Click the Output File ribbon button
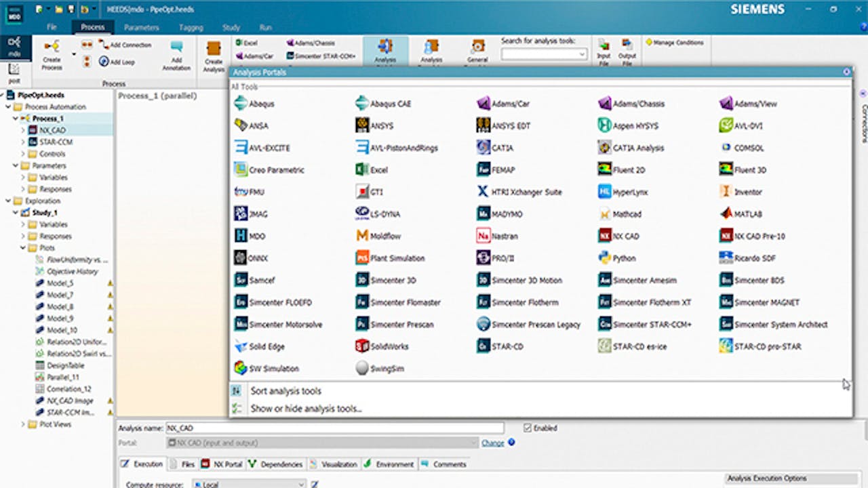868x488 pixels. pos(627,52)
